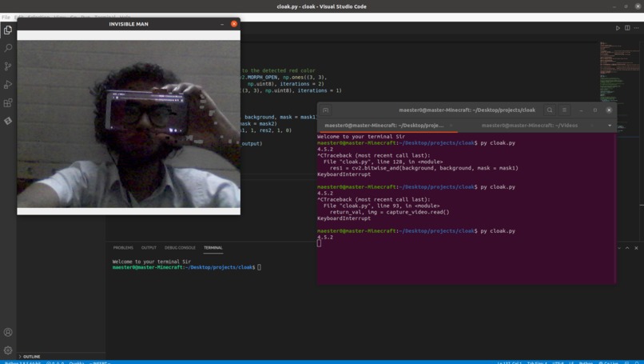Split the editor to the right

point(627,28)
